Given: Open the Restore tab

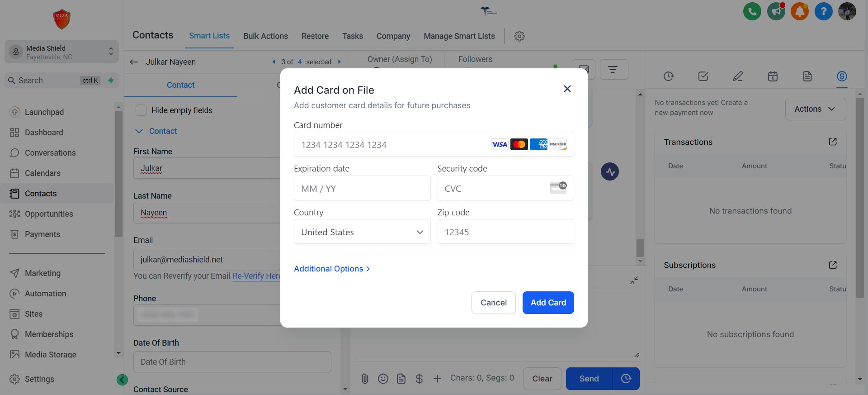Looking at the screenshot, I should click(315, 36).
